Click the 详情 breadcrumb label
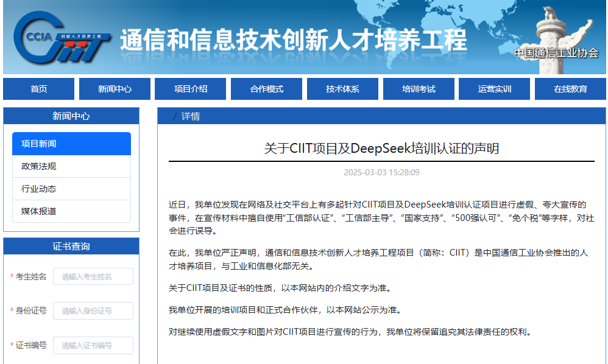 coord(191,116)
